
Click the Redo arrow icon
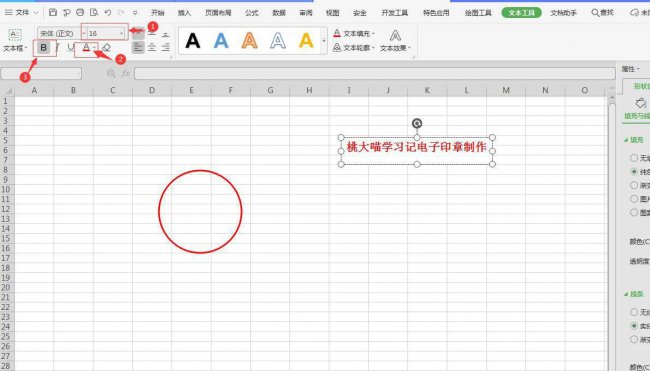click(121, 12)
